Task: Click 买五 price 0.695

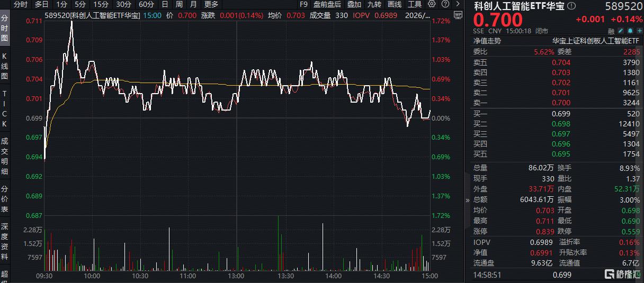Action: [561, 154]
